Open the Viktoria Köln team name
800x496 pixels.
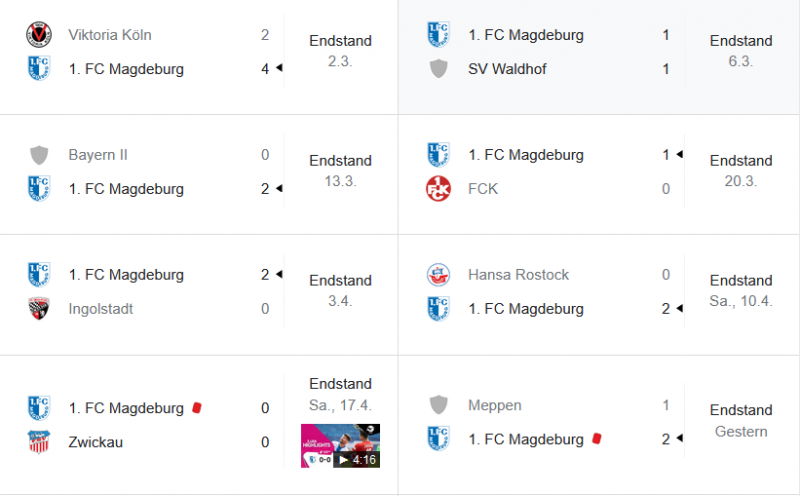110,35
